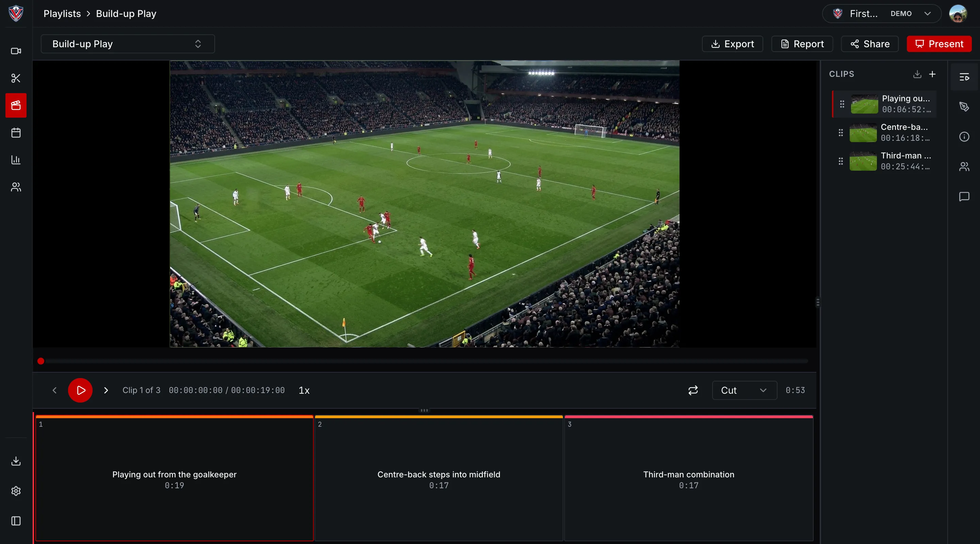Select the playlists clapperboard icon in sidebar
This screenshot has height=544, width=980.
point(16,105)
